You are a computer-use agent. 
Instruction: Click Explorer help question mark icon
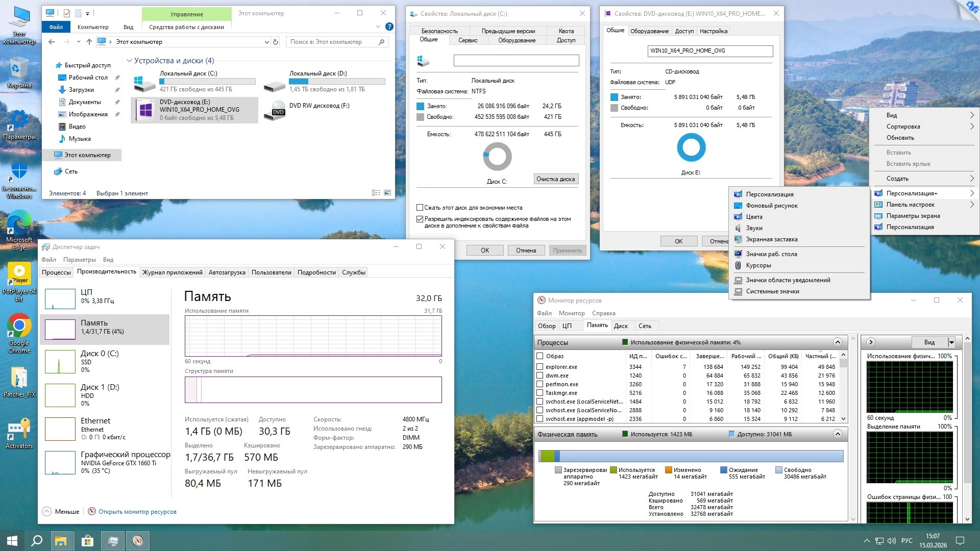coord(389,27)
